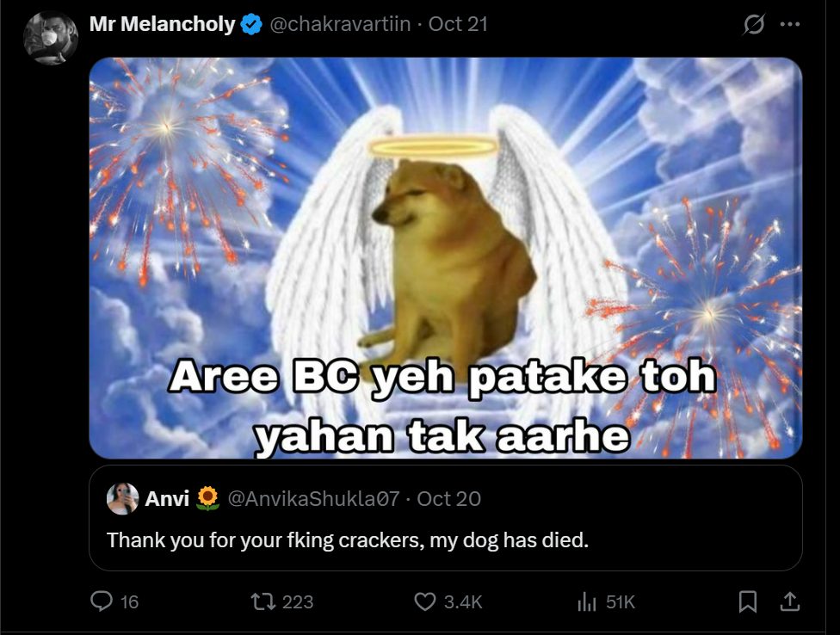840x635 pixels.
Task: Like the post with the heart icon
Action: (425, 601)
